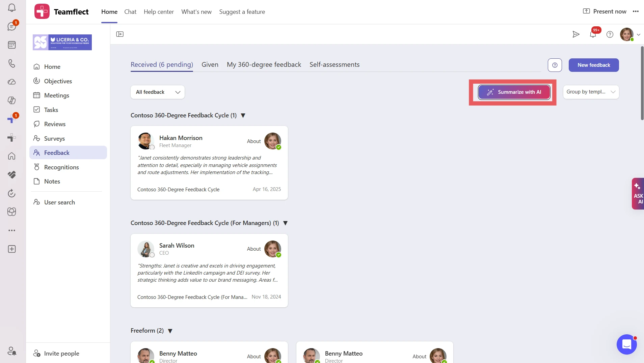Click the more options ellipsis near Present now

[x=636, y=11]
